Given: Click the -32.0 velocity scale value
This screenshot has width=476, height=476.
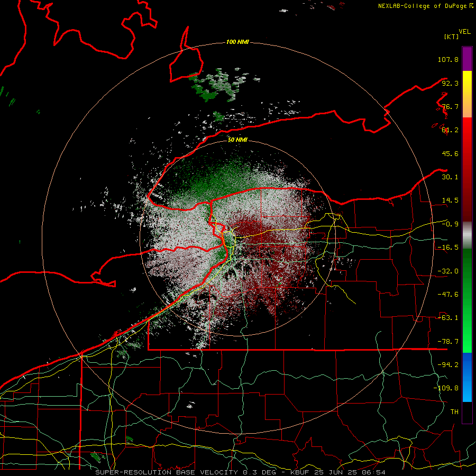Looking at the screenshot, I should (448, 271).
